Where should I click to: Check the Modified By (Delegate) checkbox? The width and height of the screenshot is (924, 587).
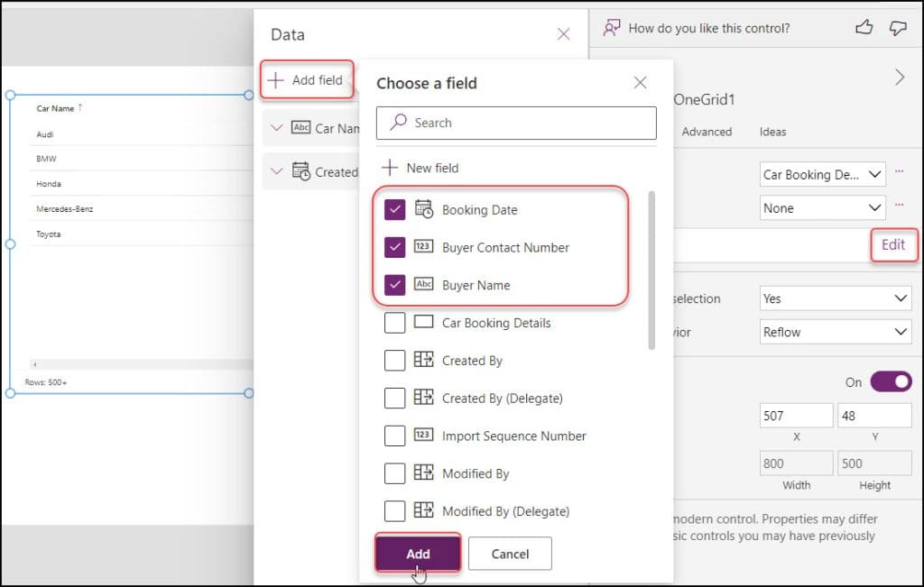pos(395,511)
